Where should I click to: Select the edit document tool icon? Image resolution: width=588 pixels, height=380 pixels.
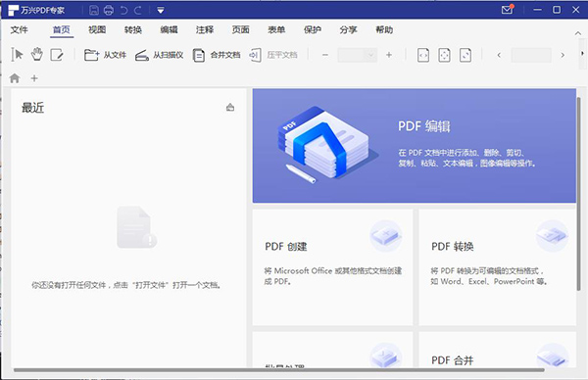tap(57, 55)
